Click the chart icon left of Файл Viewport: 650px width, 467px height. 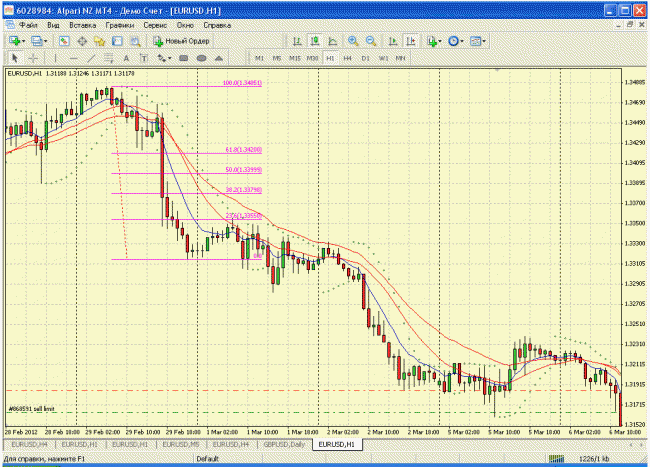(10, 25)
